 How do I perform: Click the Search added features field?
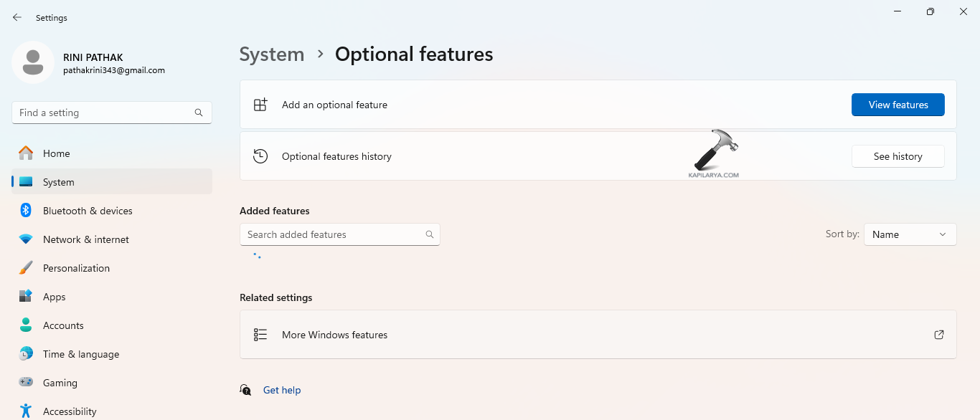330,234
